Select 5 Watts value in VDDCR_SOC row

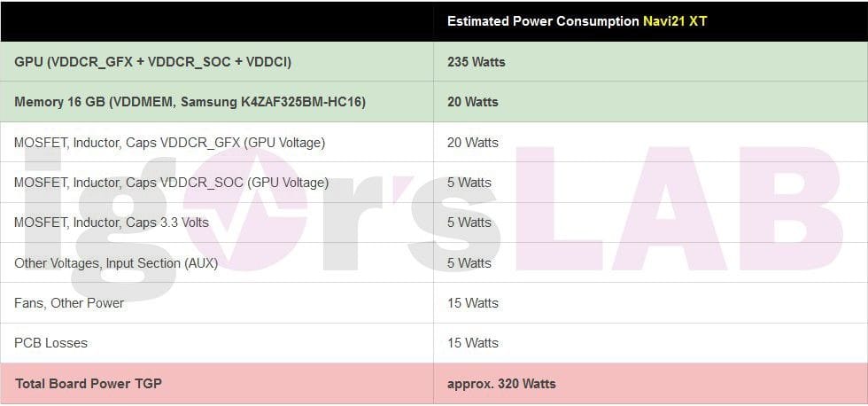point(469,183)
